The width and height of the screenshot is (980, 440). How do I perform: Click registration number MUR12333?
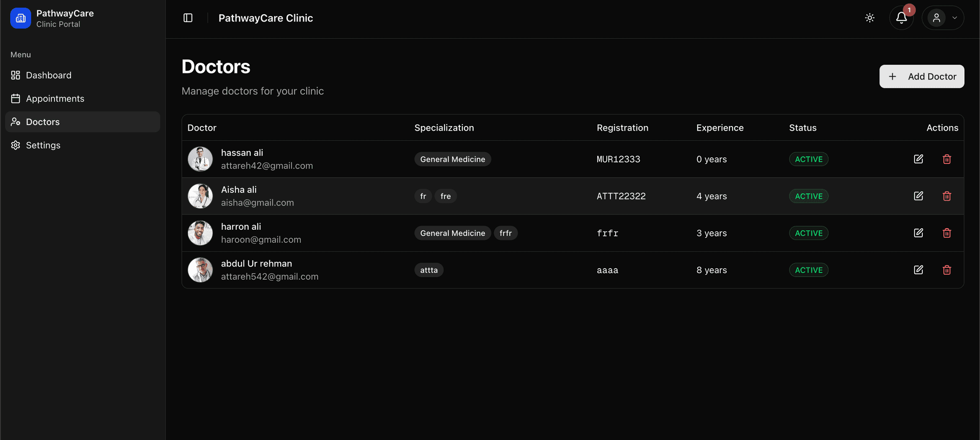tap(618, 159)
